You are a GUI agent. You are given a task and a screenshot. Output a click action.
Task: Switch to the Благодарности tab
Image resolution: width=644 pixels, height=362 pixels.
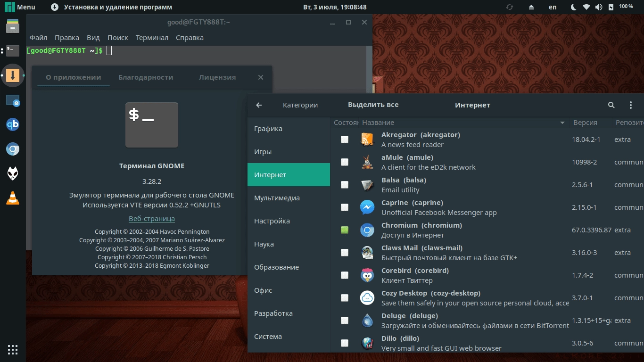tap(146, 77)
